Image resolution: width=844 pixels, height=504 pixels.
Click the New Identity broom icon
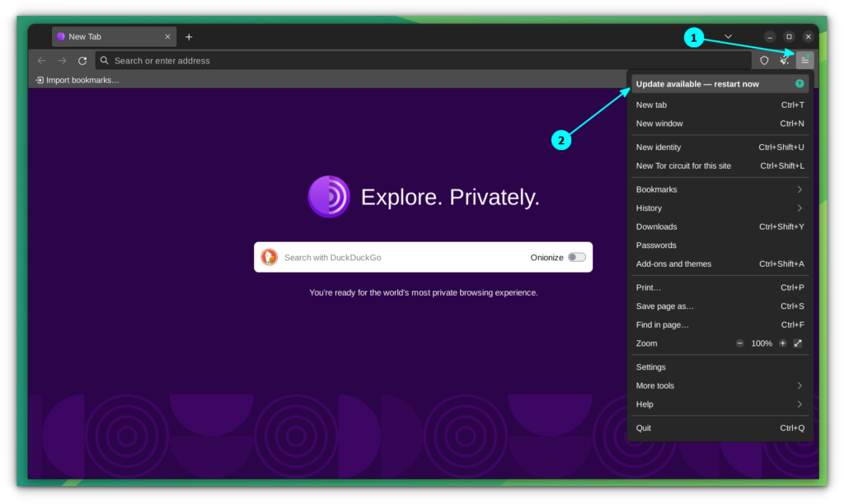pyautogui.click(x=785, y=60)
